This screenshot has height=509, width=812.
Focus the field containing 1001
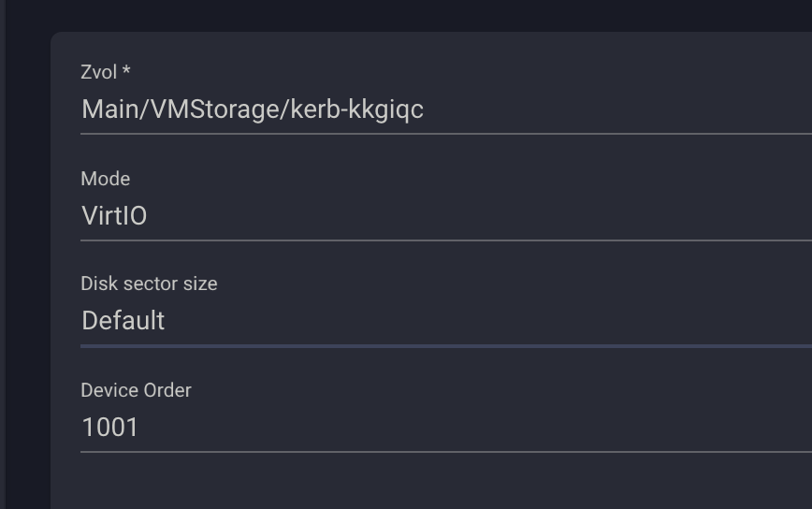pyautogui.click(x=110, y=428)
